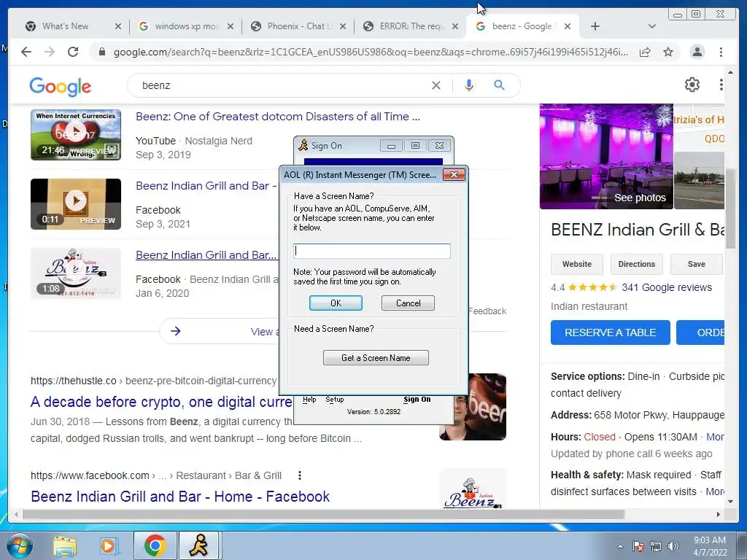This screenshot has height=560, width=747.
Task: Open Windows Explorer from taskbar
Action: 65,545
